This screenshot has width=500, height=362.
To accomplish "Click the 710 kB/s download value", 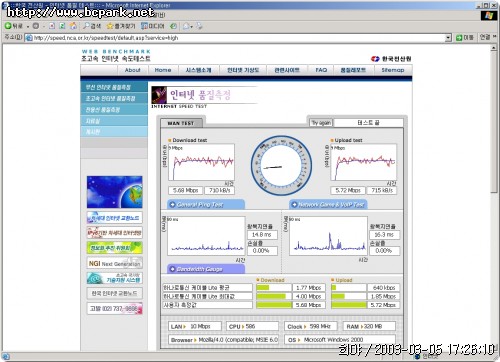I will [x=219, y=190].
